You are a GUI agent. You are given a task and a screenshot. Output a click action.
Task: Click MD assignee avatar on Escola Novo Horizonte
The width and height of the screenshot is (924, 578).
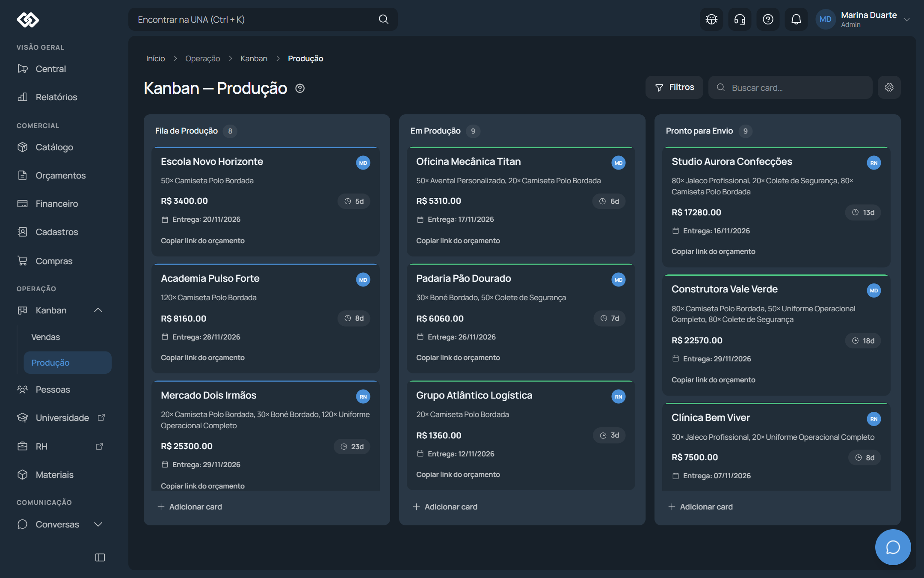363,163
